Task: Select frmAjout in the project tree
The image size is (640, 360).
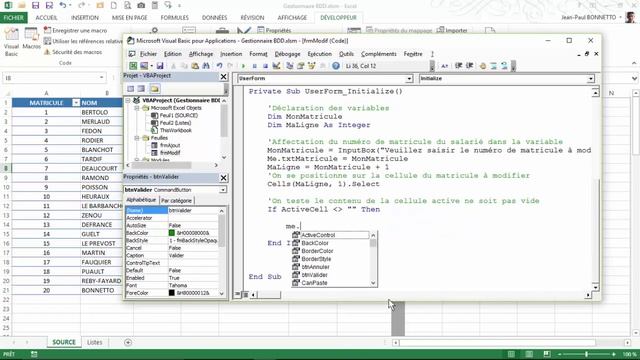Action: click(x=170, y=145)
